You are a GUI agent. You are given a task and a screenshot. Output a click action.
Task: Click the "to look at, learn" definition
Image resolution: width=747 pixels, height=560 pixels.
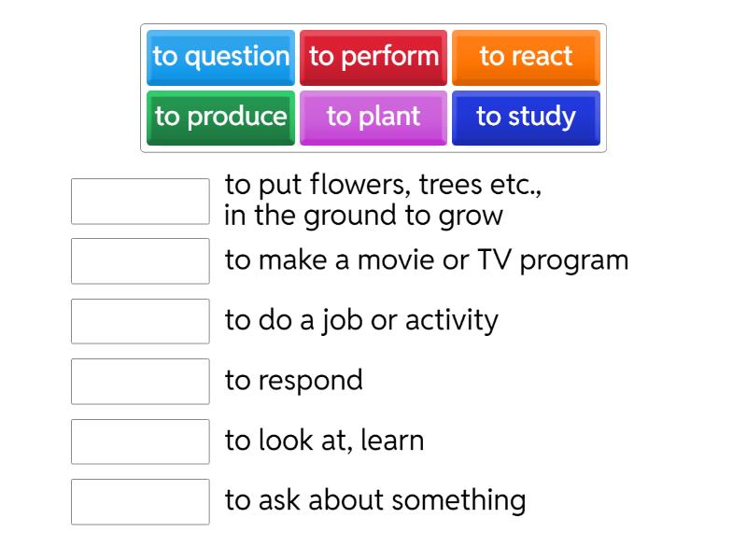tap(325, 440)
